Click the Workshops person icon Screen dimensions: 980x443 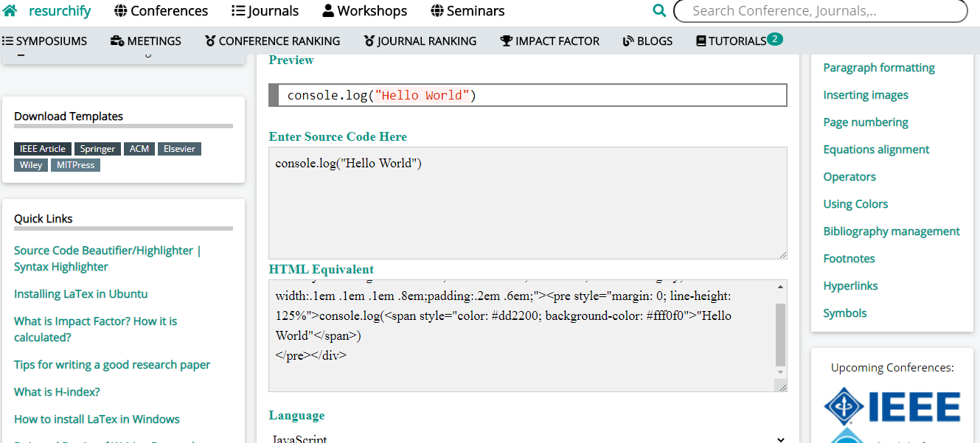click(x=329, y=11)
